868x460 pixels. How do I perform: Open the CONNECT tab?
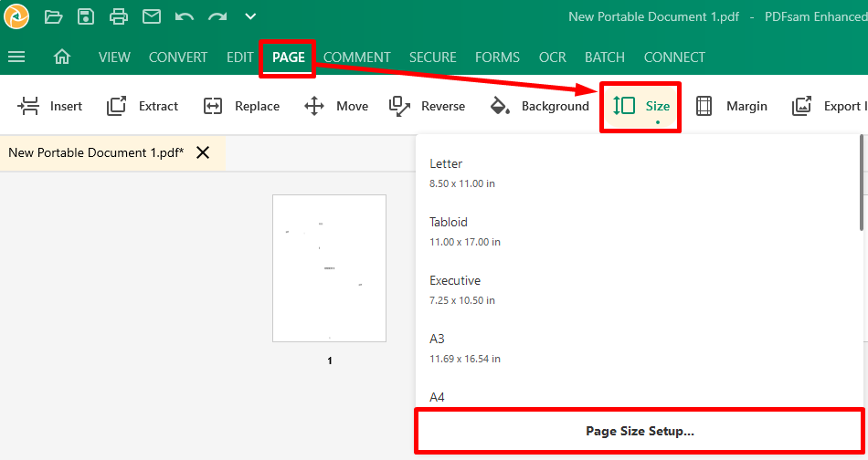674,57
